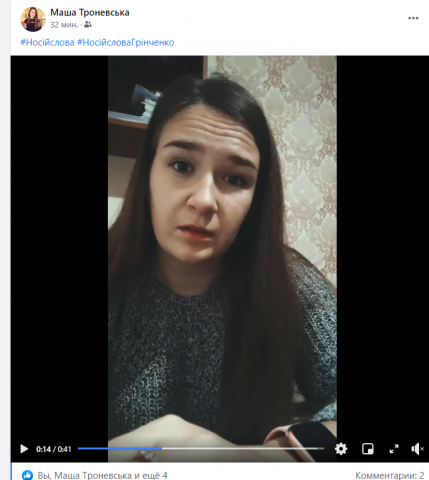Click the black letterbox area left of video
This screenshot has width=429, height=480.
coord(59,247)
